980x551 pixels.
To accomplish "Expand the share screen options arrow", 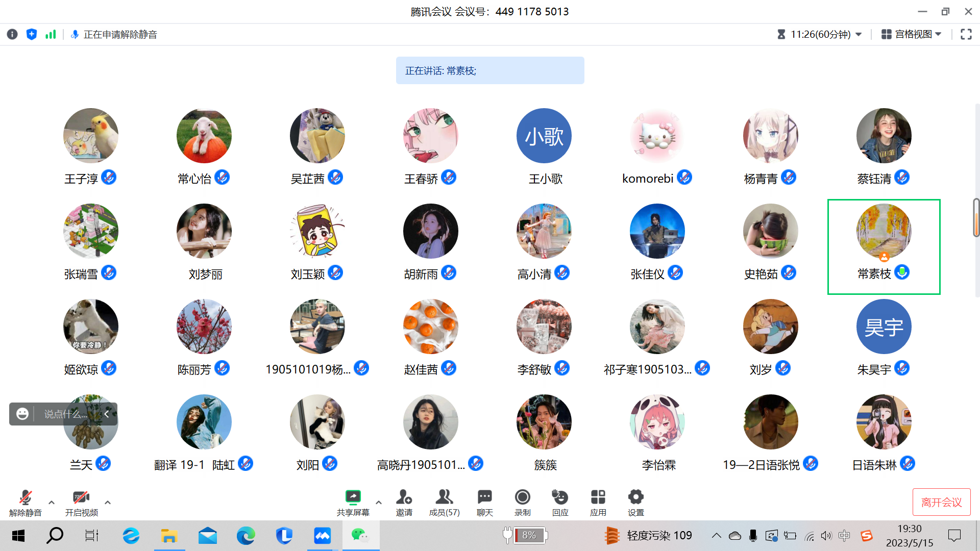I will (x=379, y=502).
